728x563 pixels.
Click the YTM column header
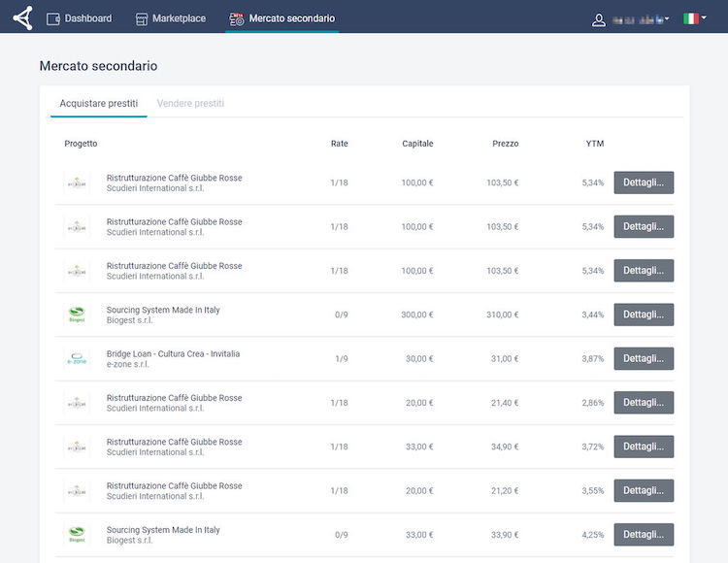pyautogui.click(x=595, y=144)
